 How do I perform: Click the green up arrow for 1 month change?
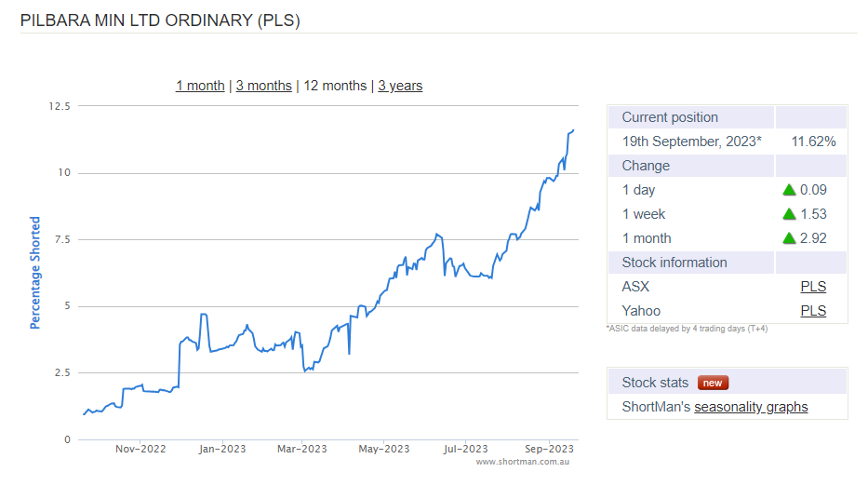tap(789, 238)
